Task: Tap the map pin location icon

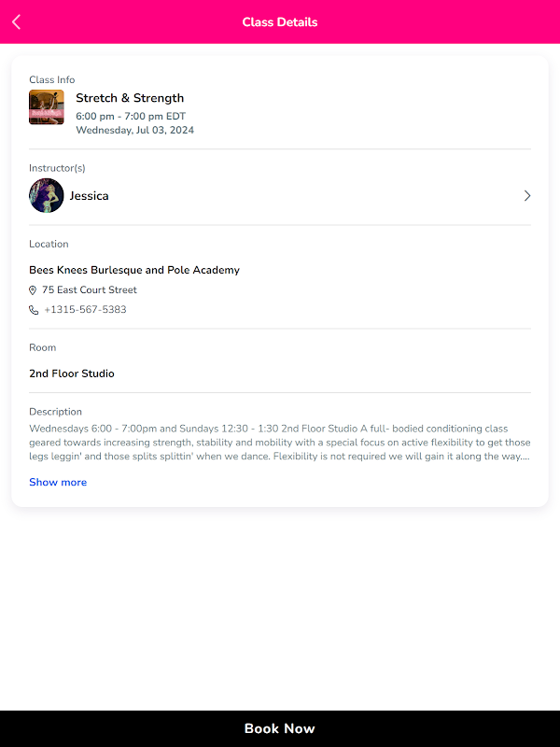Action: (34, 290)
